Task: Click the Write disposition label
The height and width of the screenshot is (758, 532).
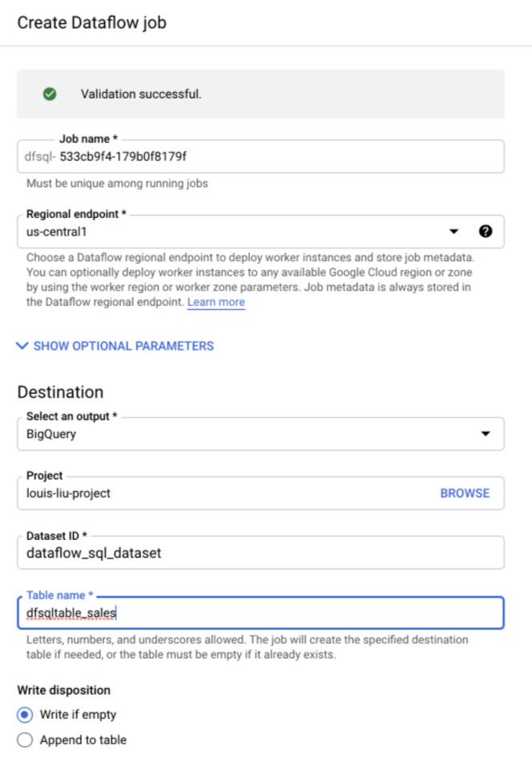Action: pyautogui.click(x=63, y=690)
